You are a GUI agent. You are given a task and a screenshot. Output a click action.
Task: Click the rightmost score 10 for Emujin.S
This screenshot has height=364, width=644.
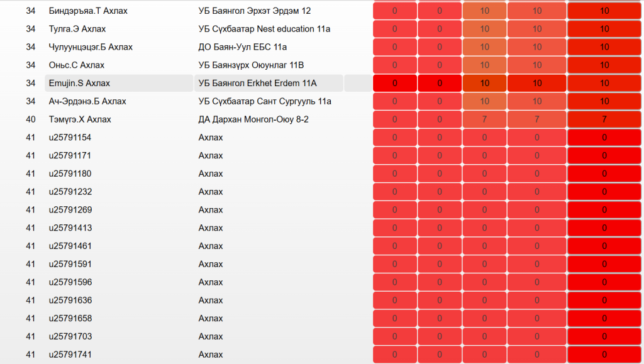[604, 83]
